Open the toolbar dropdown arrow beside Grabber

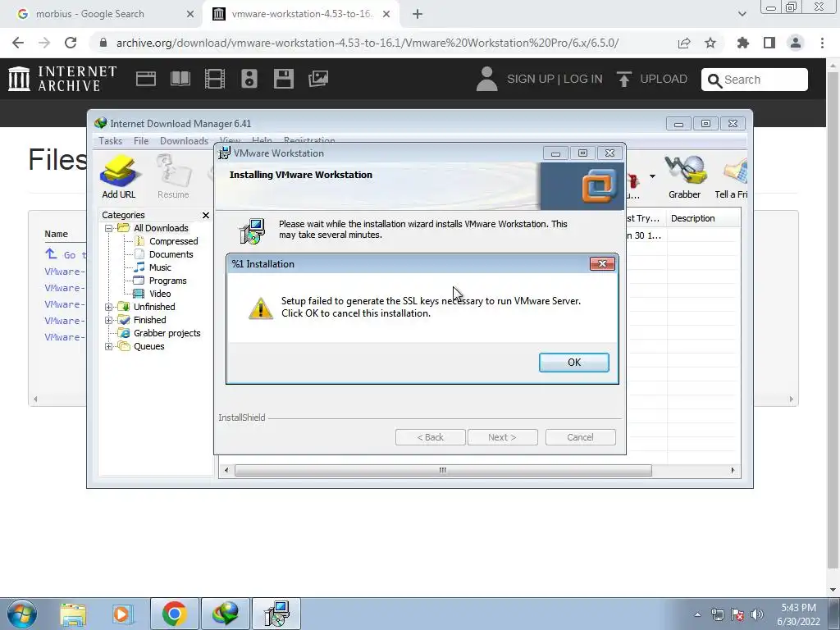652,176
